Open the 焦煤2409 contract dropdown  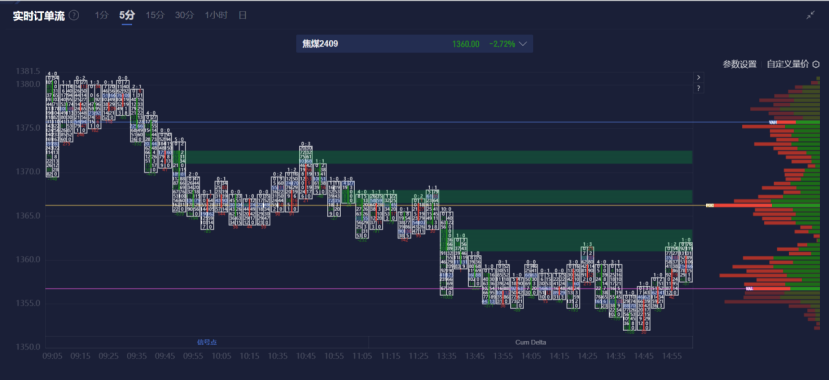pyautogui.click(x=414, y=44)
